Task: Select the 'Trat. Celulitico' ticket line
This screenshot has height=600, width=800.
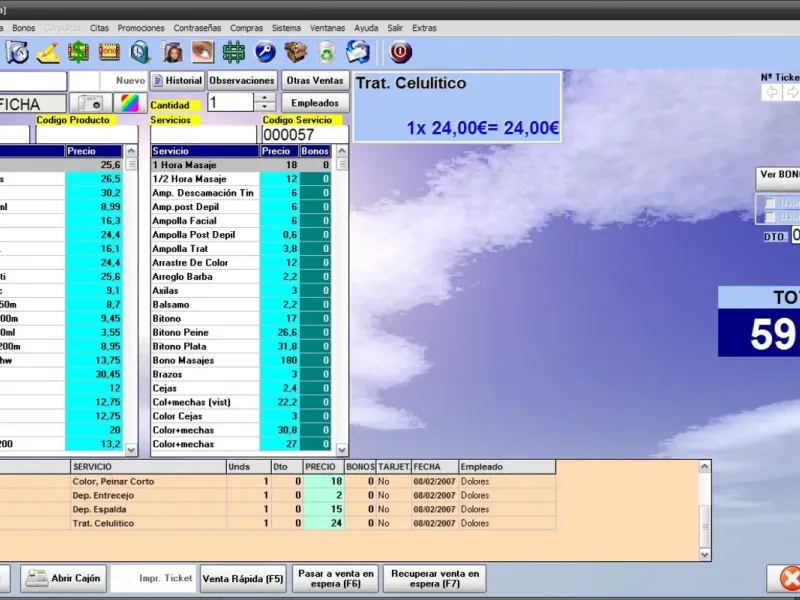Action: click(278, 523)
